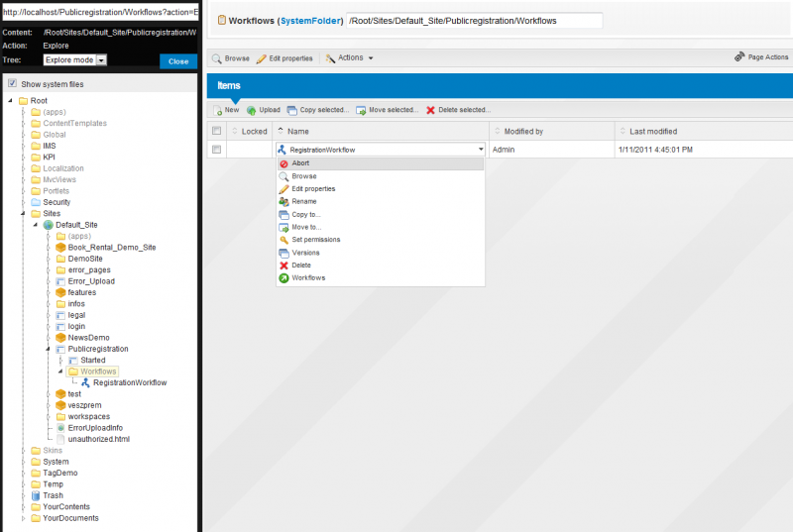Toggle the select-all checkbox in table header
Viewport: 793px width, 532px height.
coord(216,131)
